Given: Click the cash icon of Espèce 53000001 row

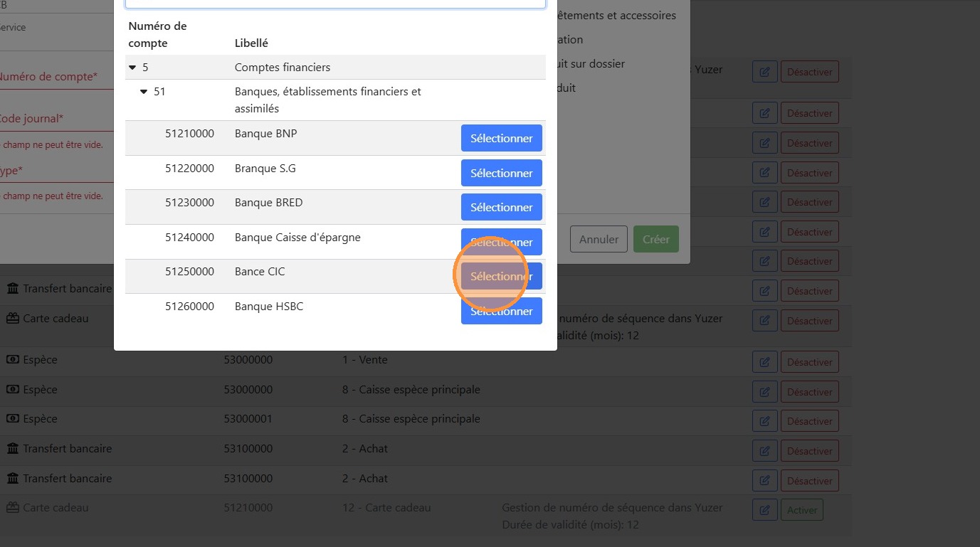Looking at the screenshot, I should coord(13,419).
